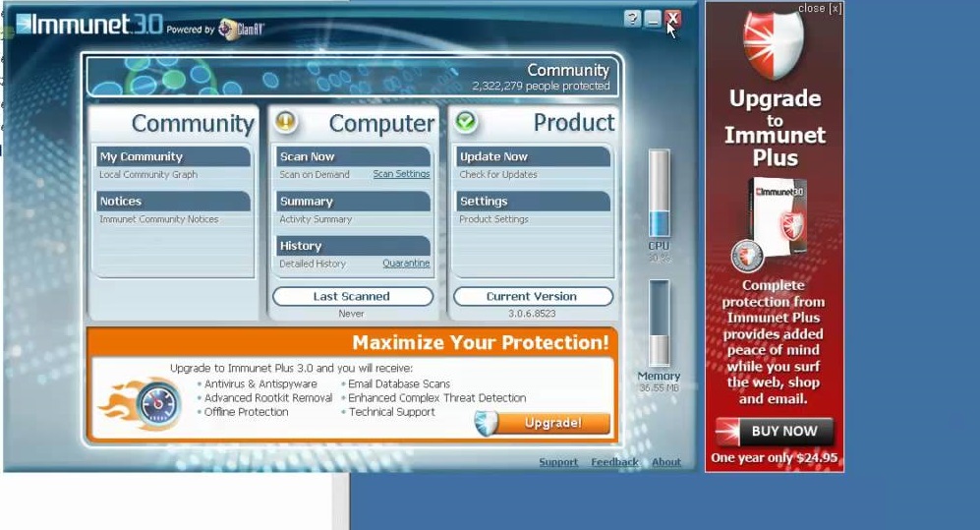Screen dimensions: 980x530
Task: Click the help question mark icon
Action: pos(632,19)
